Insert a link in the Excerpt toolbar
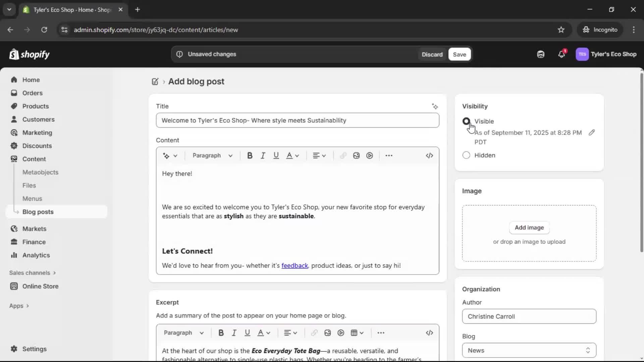Viewport: 644px width, 362px height. (314, 333)
